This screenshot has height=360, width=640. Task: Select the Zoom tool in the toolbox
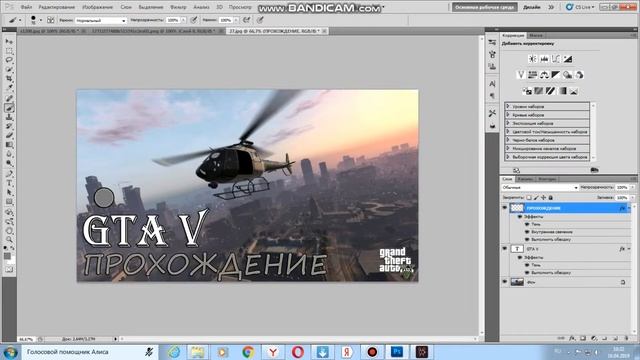click(x=9, y=239)
